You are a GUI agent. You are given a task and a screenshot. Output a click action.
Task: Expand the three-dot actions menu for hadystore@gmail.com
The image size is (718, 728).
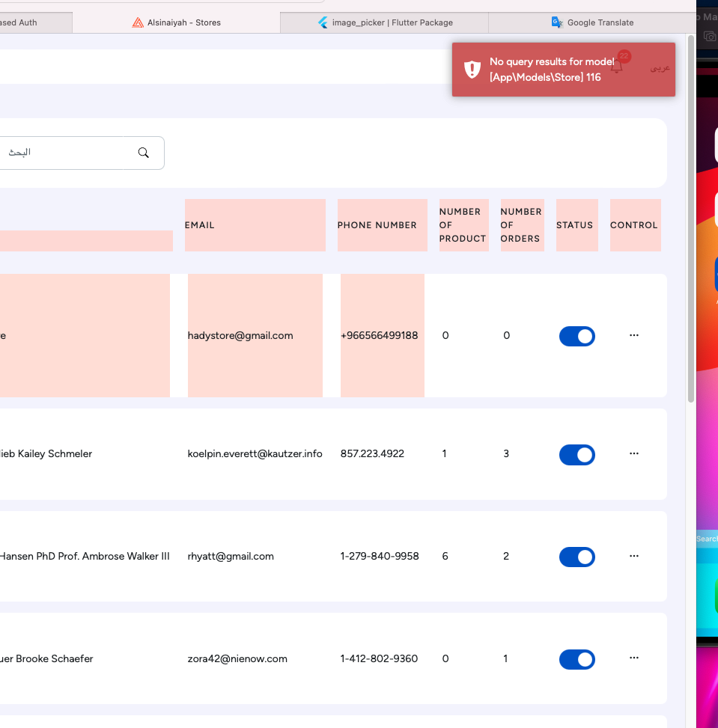tap(634, 335)
